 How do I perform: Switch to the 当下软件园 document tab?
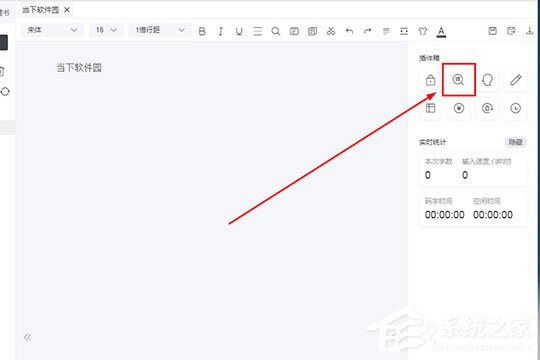tap(40, 10)
